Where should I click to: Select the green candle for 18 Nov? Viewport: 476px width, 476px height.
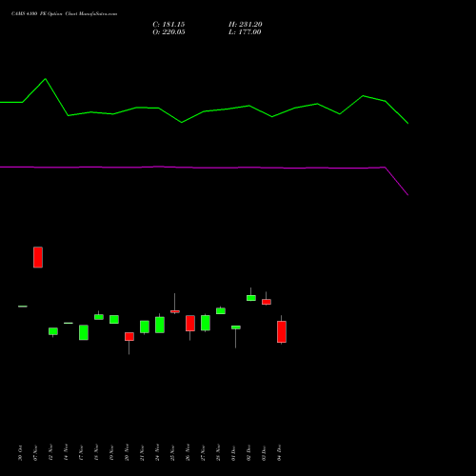(99, 317)
